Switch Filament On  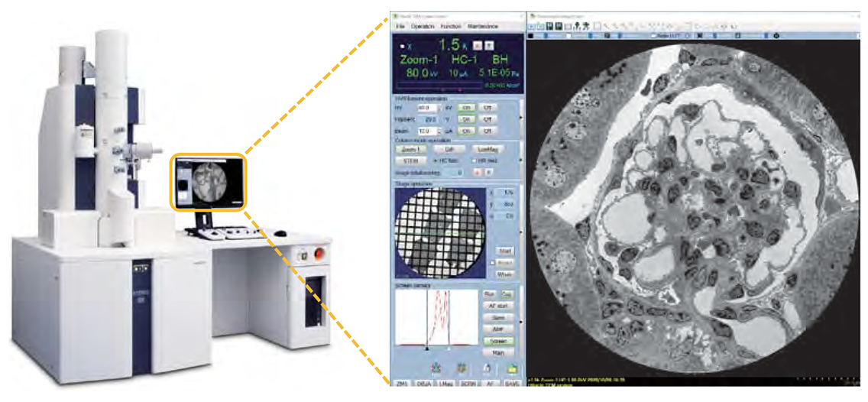(x=465, y=119)
